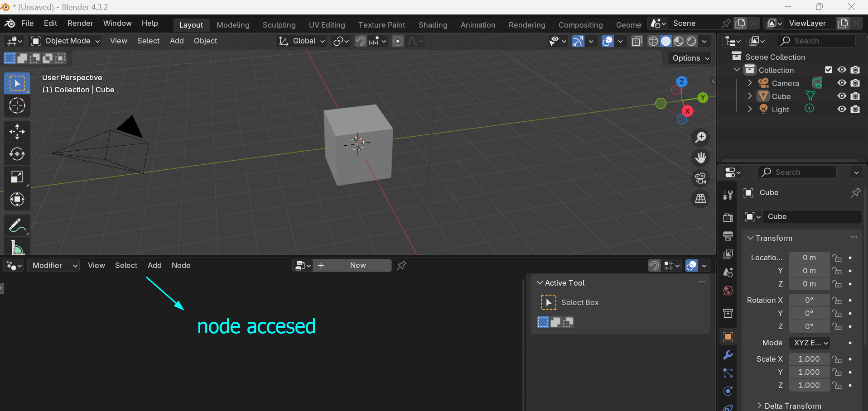Select Cube in the outliner

click(x=781, y=96)
